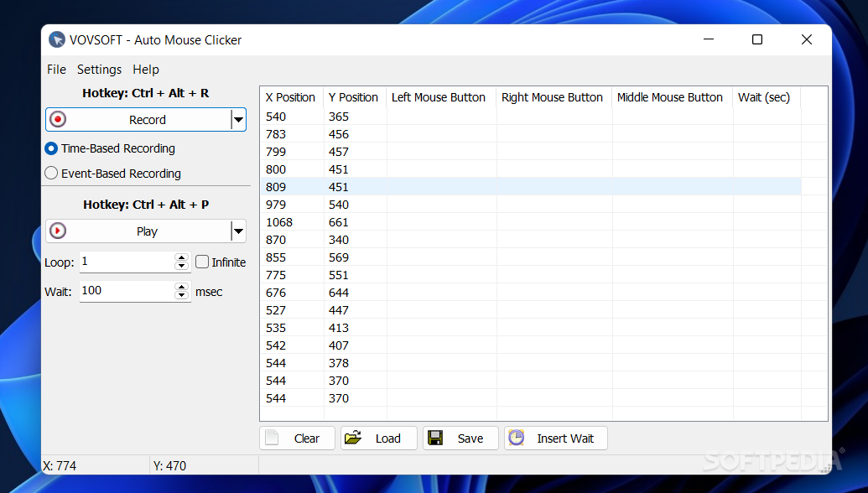Click the status bar X: 774 readout
This screenshot has width=868, height=493.
click(x=60, y=466)
